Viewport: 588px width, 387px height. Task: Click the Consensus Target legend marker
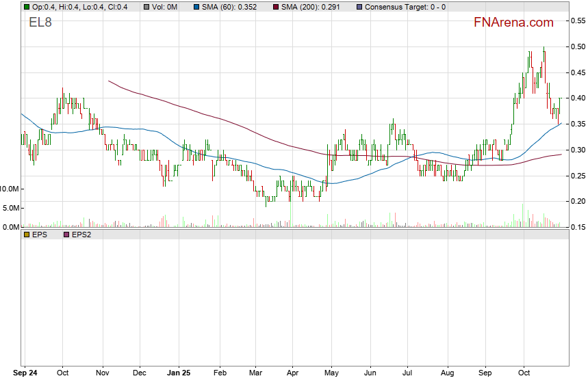point(359,7)
